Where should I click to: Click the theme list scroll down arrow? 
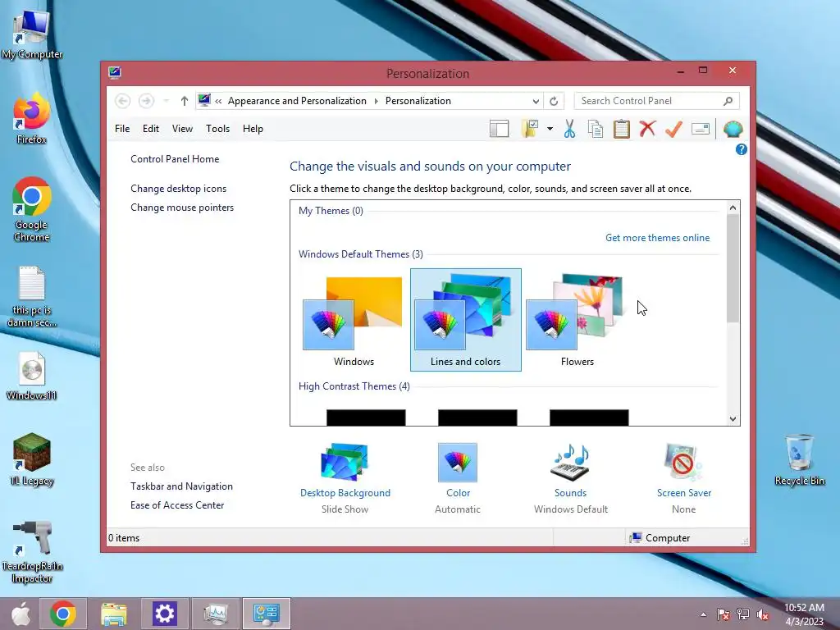pos(733,419)
